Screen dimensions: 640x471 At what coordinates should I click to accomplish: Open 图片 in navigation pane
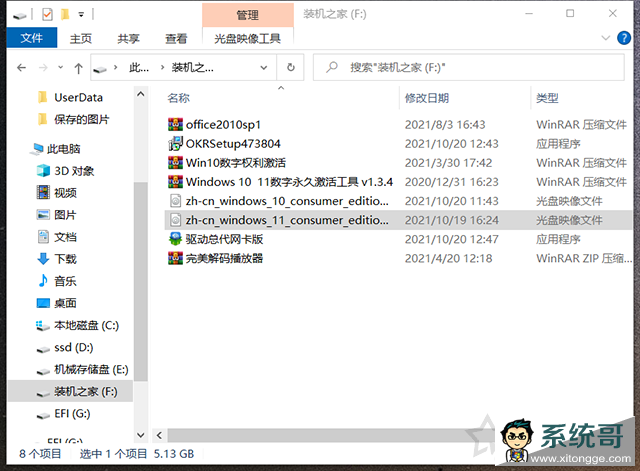click(x=65, y=215)
